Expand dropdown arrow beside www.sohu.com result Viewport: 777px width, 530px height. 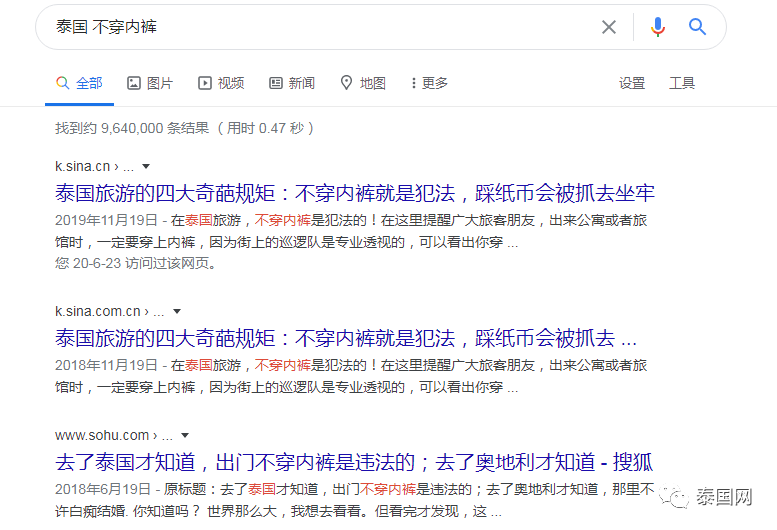185,435
